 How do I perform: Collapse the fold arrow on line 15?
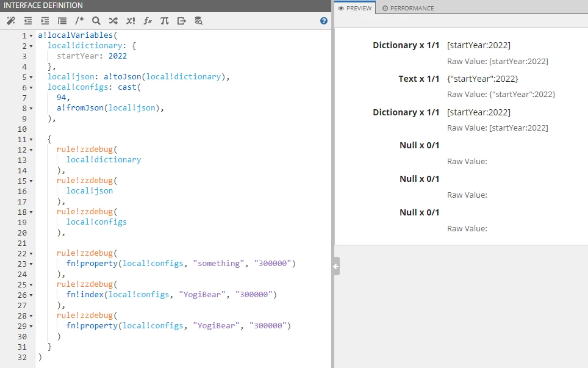31,181
